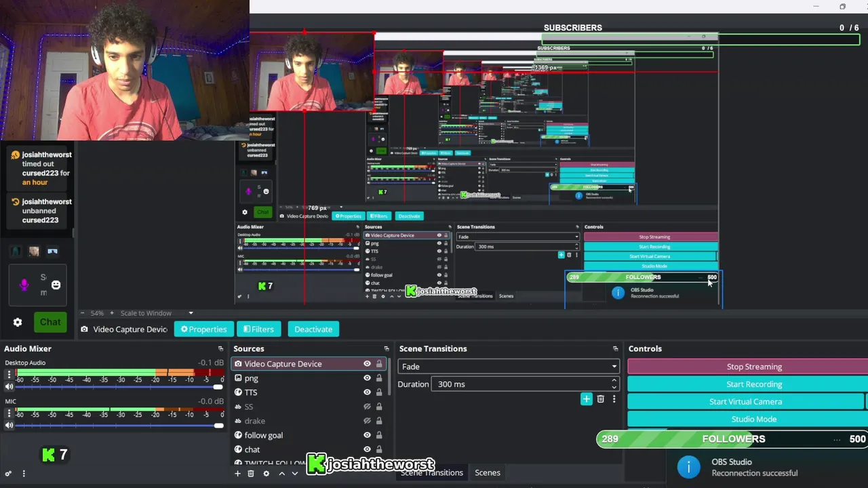This screenshot has height=488, width=868.
Task: Click text icon of SS source
Action: coord(238,407)
